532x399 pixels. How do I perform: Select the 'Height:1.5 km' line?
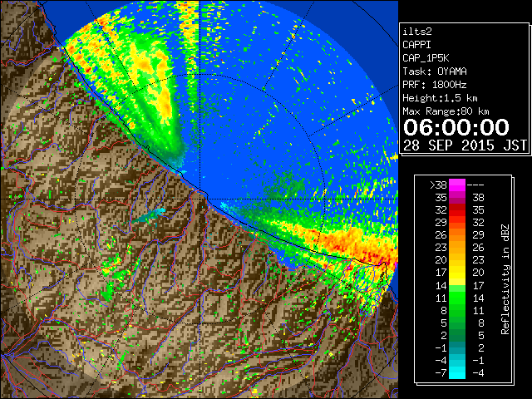click(x=440, y=98)
